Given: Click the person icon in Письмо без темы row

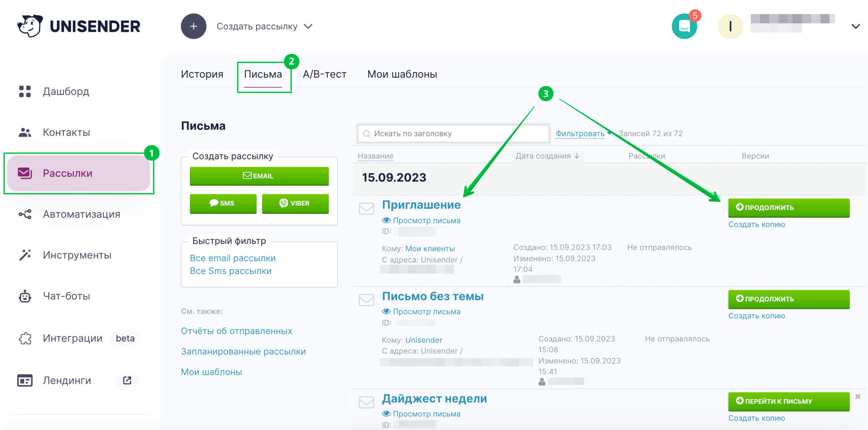Looking at the screenshot, I should pyautogui.click(x=542, y=382).
